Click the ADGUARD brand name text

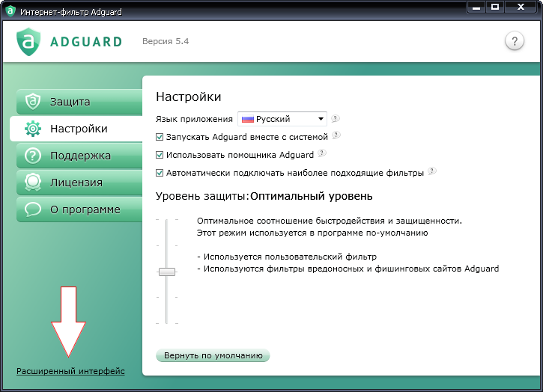pos(86,42)
